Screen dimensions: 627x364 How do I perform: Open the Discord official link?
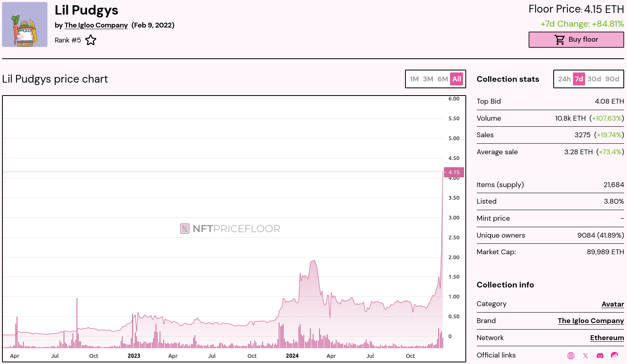click(x=600, y=355)
